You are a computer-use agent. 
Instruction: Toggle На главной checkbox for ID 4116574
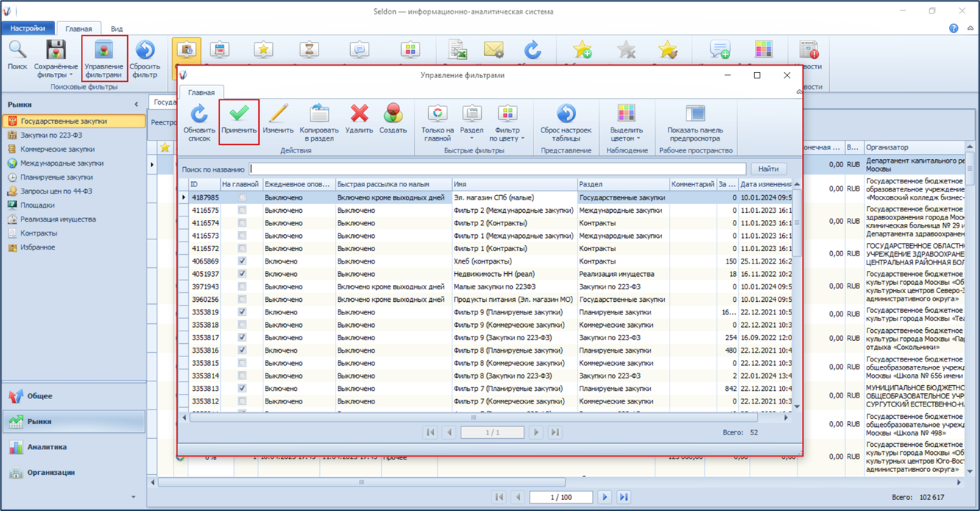(242, 223)
